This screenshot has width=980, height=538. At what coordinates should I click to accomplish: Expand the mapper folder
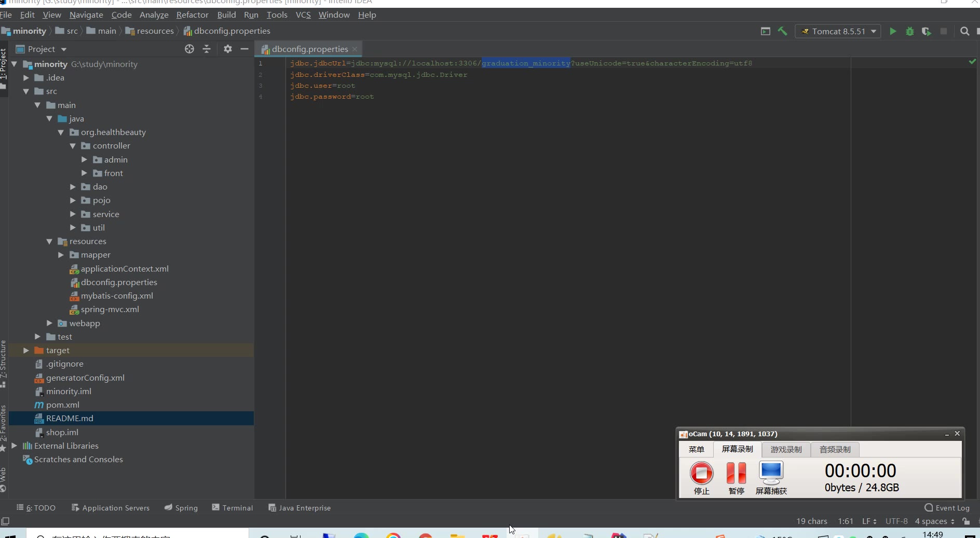(61, 255)
